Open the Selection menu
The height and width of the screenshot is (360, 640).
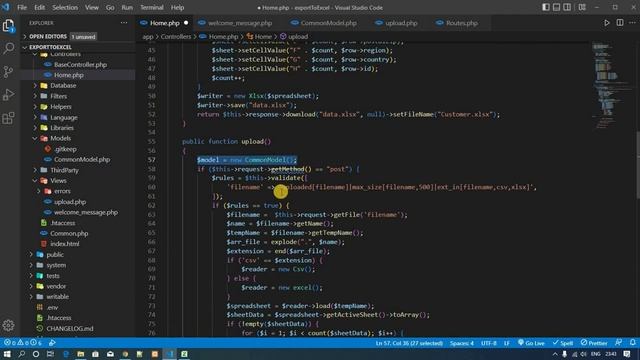tap(65, 7)
